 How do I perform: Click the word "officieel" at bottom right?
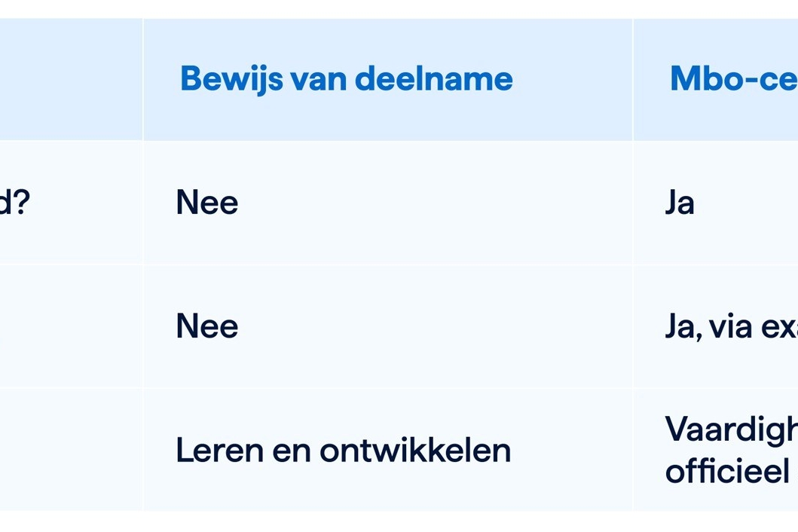click(726, 469)
